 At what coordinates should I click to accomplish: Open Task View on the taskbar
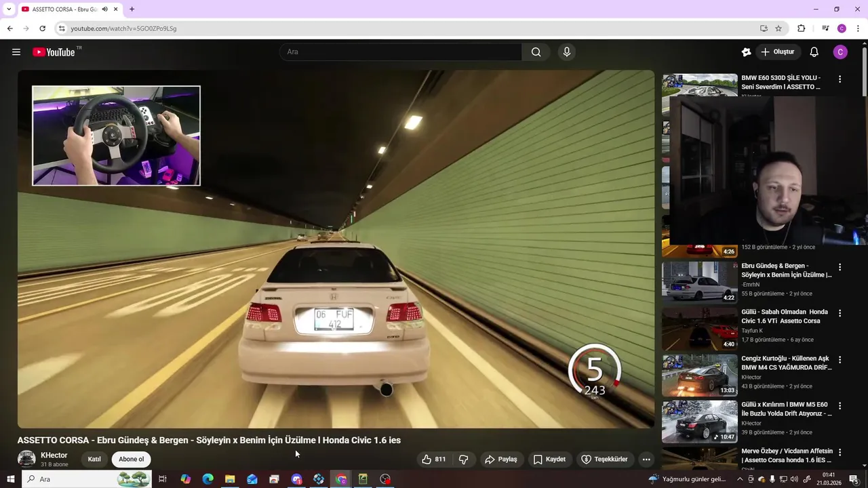click(163, 479)
